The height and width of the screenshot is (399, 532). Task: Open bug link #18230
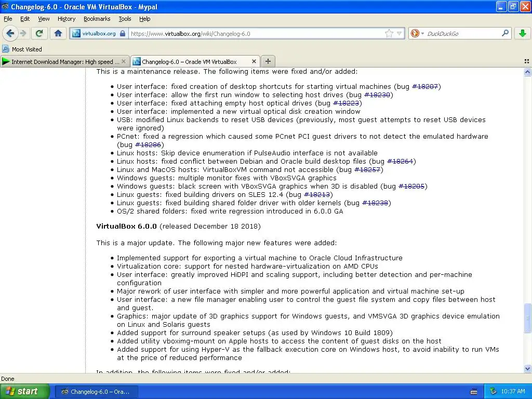[377, 95]
